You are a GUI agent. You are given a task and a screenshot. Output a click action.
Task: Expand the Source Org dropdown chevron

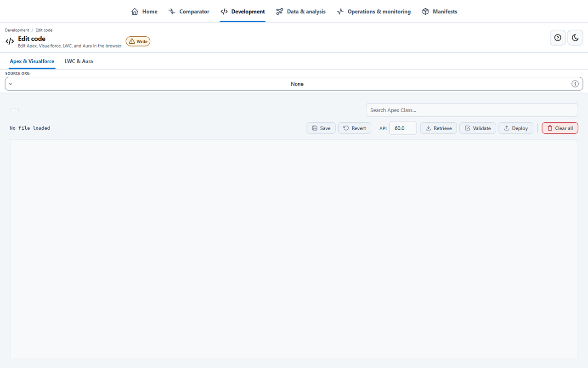coord(11,84)
